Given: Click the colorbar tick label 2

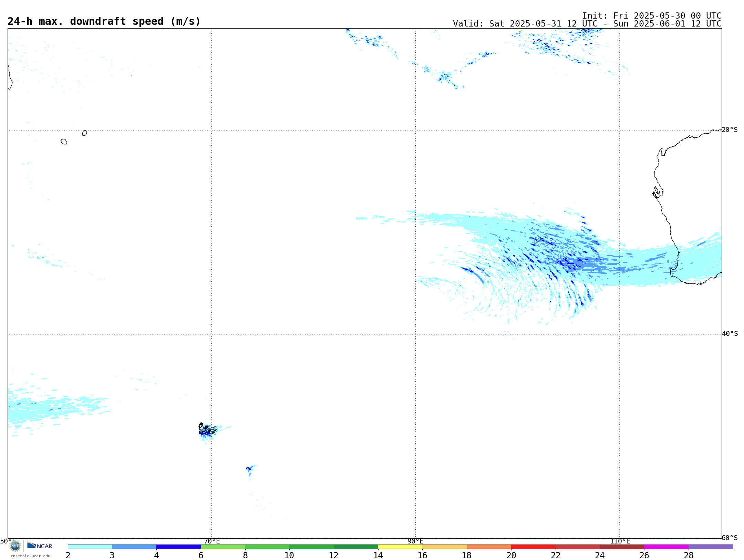Looking at the screenshot, I should [x=68, y=555].
